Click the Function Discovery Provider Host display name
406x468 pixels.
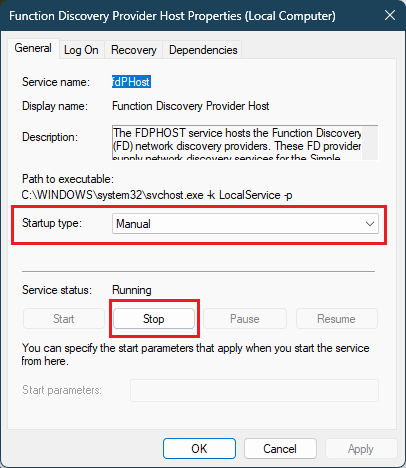tap(190, 106)
